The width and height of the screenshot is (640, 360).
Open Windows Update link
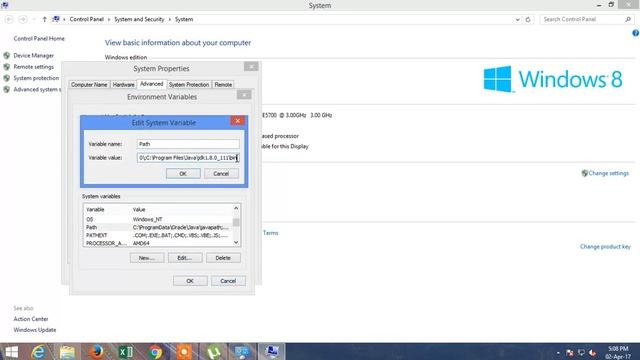35,330
